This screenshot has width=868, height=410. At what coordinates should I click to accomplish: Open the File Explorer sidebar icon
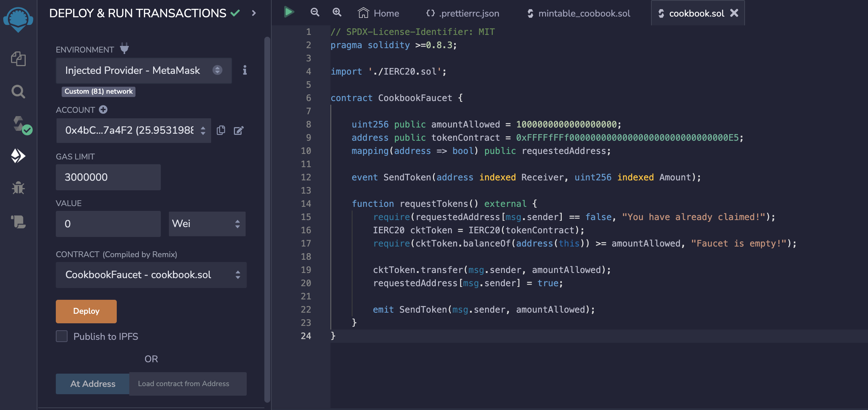pos(18,59)
